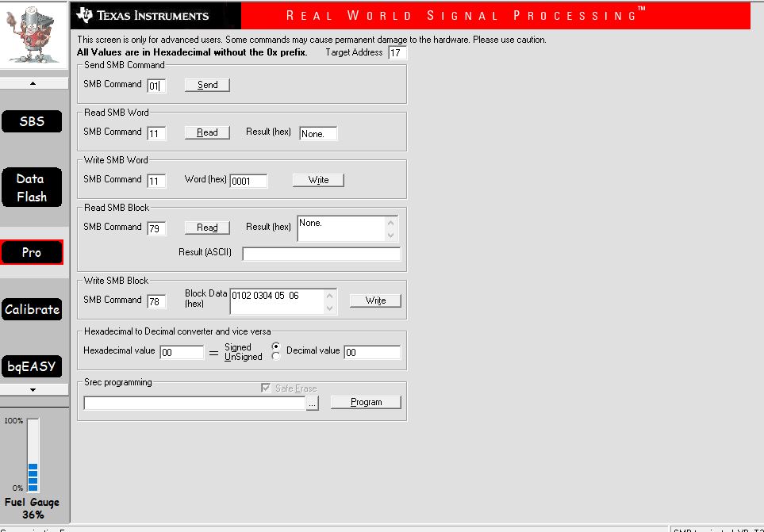This screenshot has height=532, width=764.
Task: Click the Texas Instruments logo
Action: [x=143, y=16]
